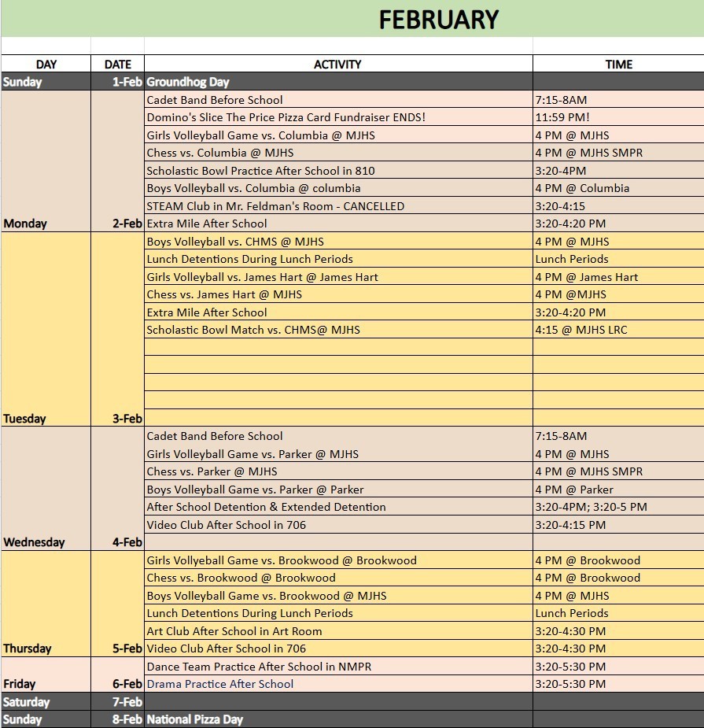
Task: Click the STEAM Club CANCELLED activity cell
Action: 275,206
